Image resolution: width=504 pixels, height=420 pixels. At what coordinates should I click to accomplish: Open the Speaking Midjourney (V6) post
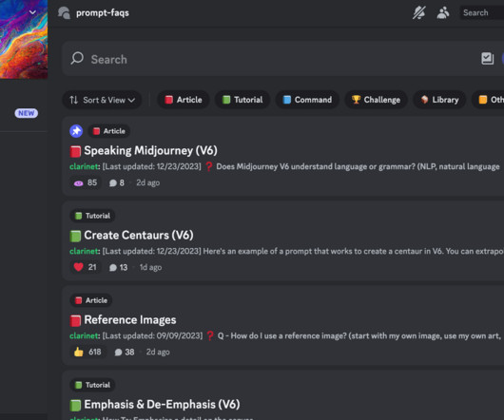pos(150,150)
